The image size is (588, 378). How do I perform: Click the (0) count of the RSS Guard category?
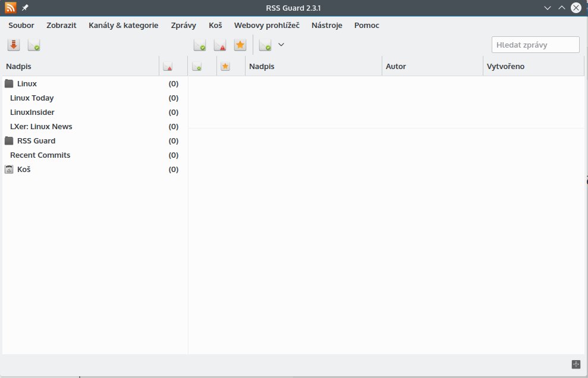tap(173, 140)
